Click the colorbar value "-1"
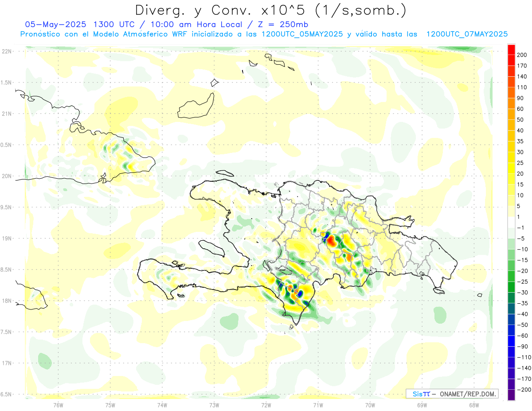This screenshot has width=532, height=411. click(521, 228)
